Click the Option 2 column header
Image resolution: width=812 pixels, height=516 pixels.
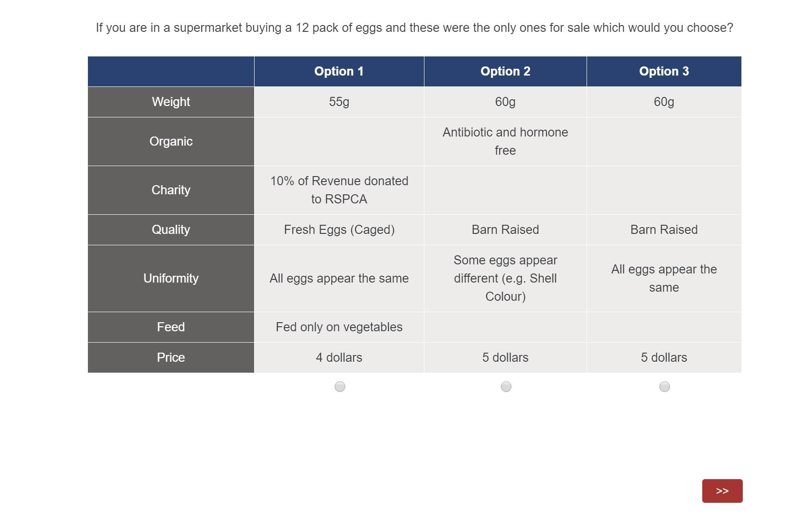(506, 71)
